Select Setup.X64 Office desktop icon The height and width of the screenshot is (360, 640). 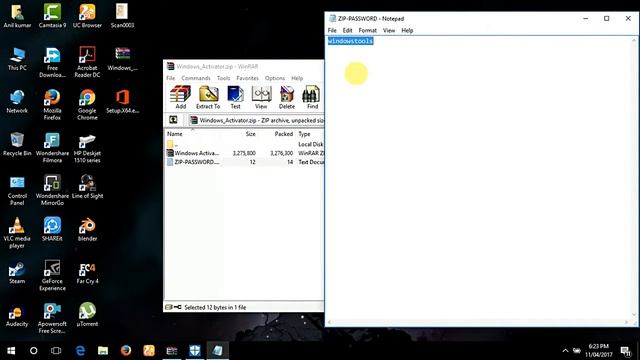[122, 102]
